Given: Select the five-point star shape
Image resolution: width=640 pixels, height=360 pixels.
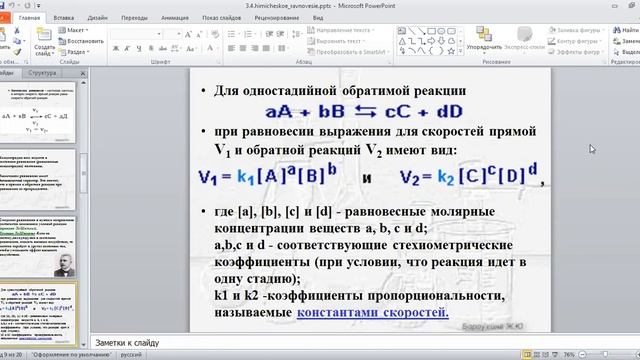Looking at the screenshot, I should click(x=451, y=51).
